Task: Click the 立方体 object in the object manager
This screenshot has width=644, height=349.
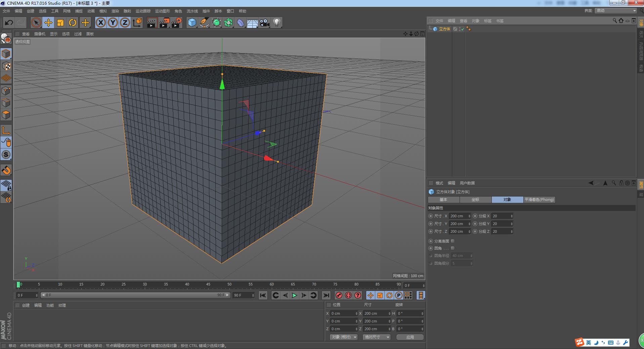Action: tap(444, 29)
